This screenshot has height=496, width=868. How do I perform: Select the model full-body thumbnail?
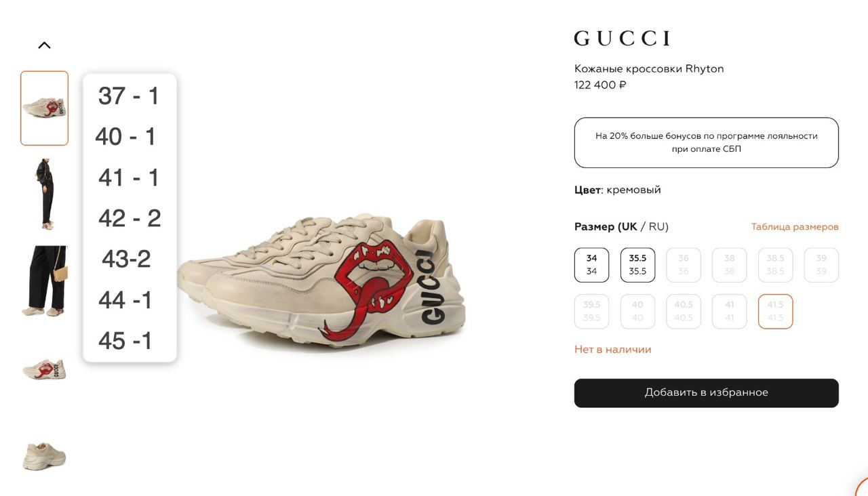click(x=44, y=195)
